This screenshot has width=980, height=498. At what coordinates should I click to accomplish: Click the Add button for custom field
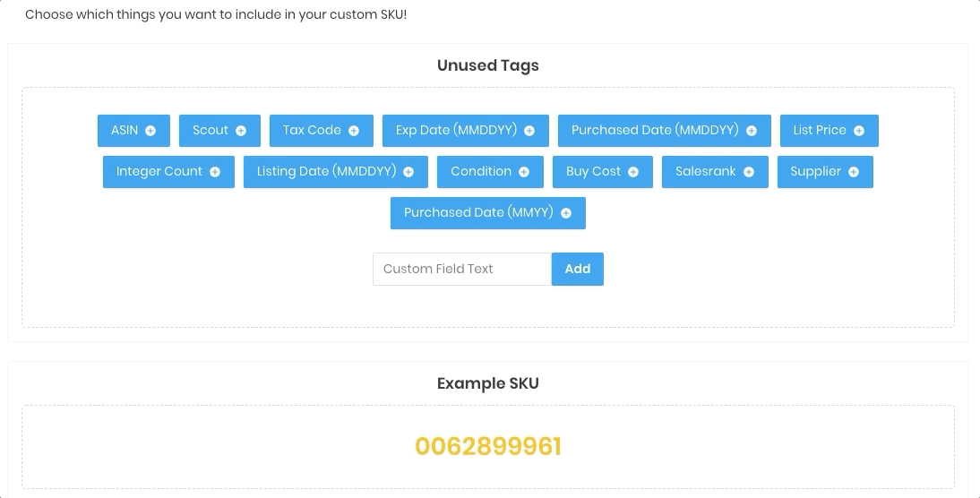tap(578, 269)
